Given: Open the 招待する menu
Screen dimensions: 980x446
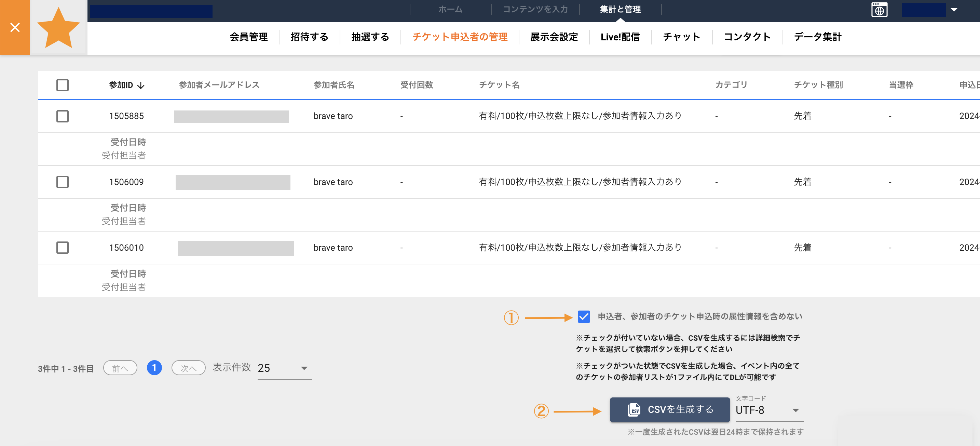Looking at the screenshot, I should [x=310, y=37].
